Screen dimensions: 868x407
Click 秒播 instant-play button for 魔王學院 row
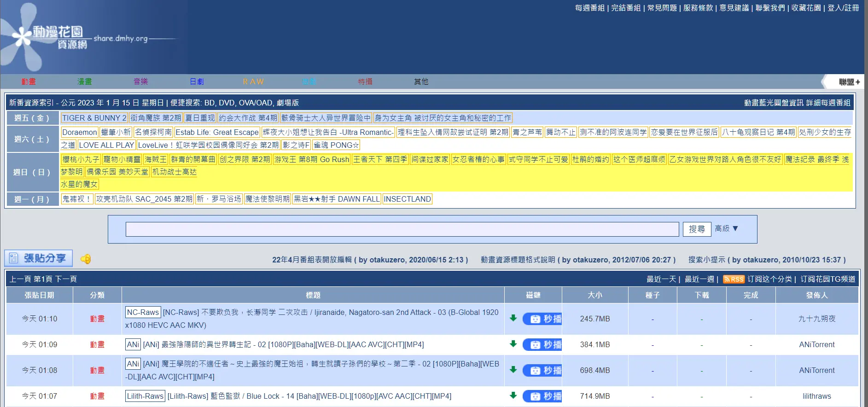tap(542, 370)
